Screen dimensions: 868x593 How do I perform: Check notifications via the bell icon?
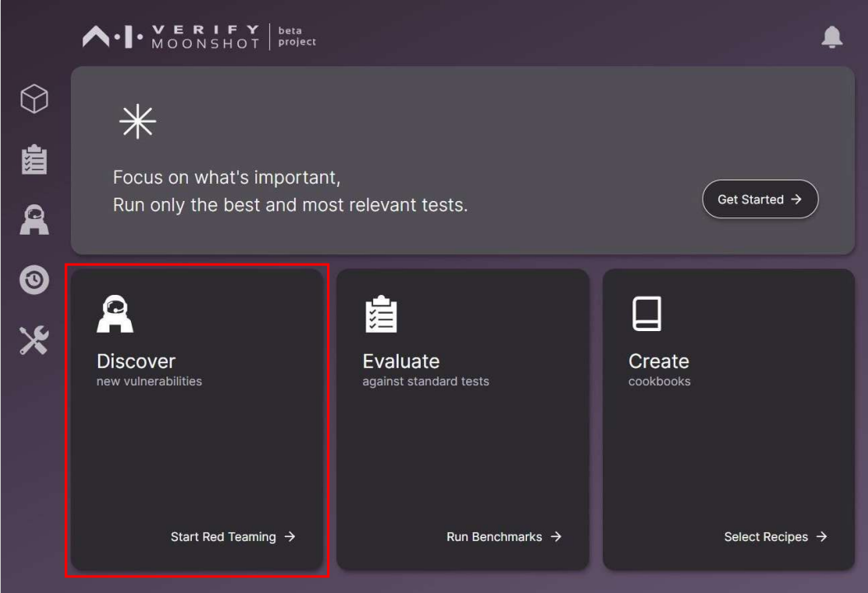click(833, 36)
